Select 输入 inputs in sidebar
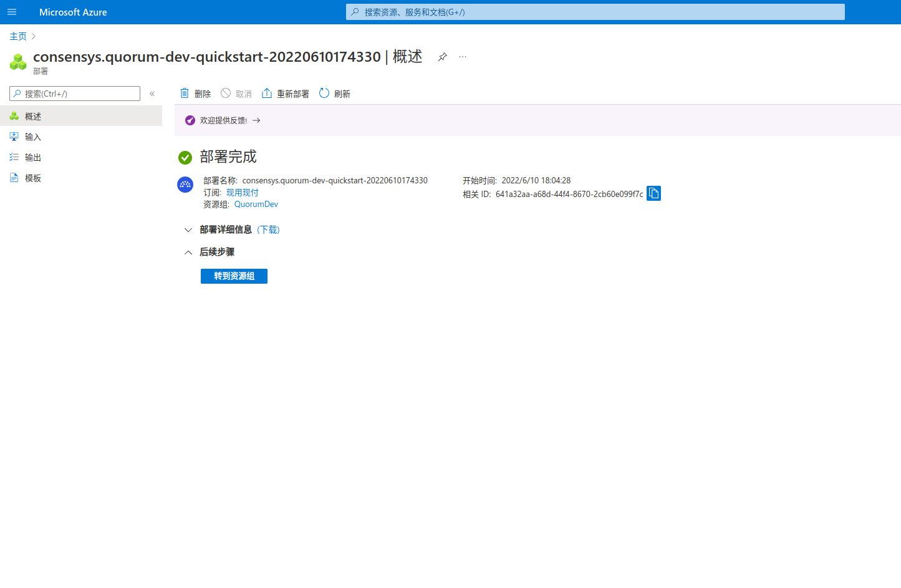Image resolution: width=901 pixels, height=588 pixels. (x=81, y=137)
